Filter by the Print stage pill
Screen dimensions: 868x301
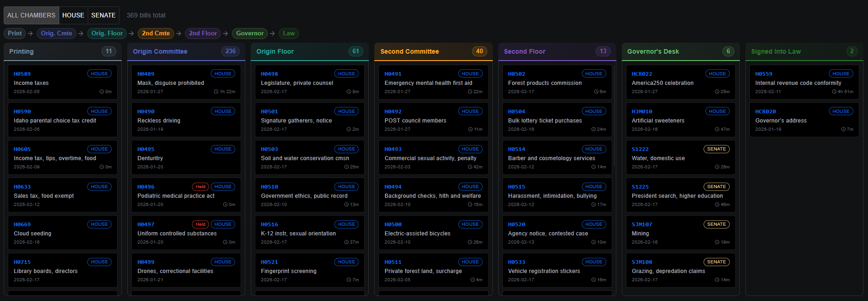click(x=15, y=33)
